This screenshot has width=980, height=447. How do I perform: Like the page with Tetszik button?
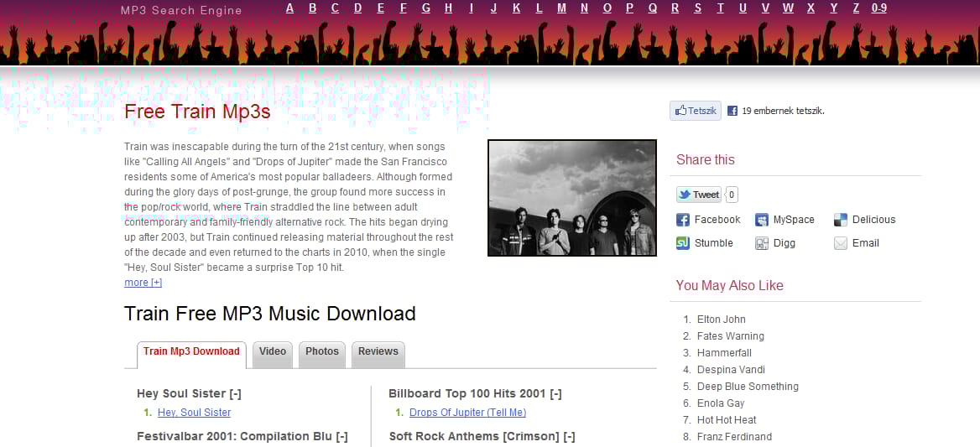coord(695,111)
